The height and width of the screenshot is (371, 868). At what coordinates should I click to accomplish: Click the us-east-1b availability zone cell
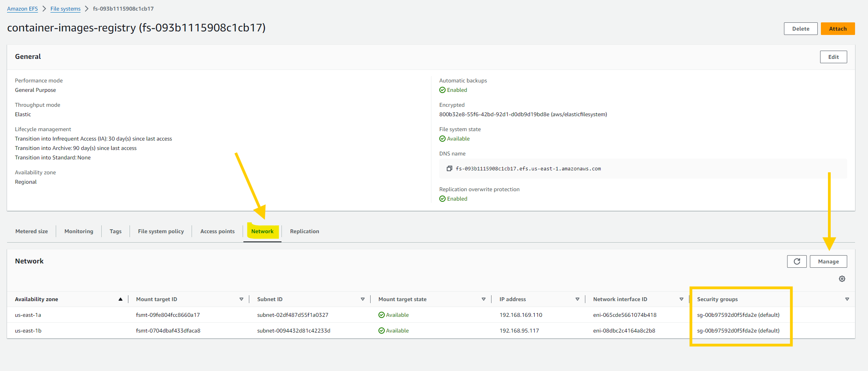tap(28, 331)
